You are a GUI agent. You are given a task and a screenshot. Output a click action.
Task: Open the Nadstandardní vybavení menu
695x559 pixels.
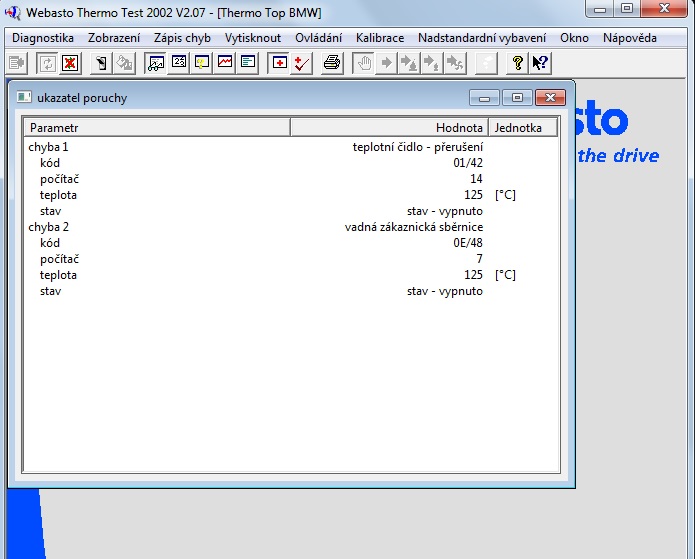click(482, 38)
